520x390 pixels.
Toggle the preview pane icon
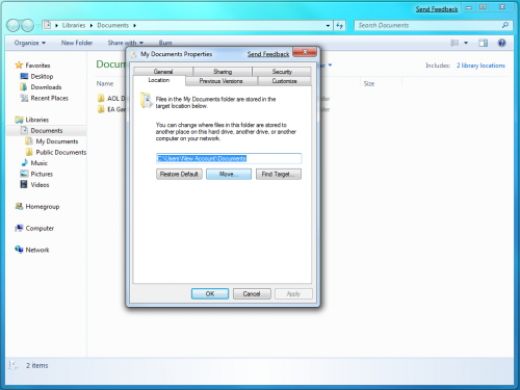[483, 43]
